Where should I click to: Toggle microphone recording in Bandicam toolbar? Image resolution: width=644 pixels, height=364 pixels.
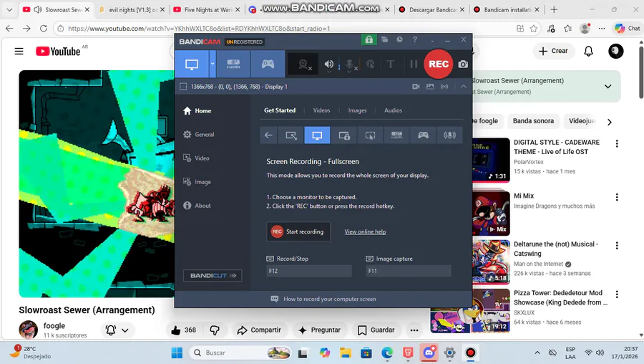tap(349, 64)
